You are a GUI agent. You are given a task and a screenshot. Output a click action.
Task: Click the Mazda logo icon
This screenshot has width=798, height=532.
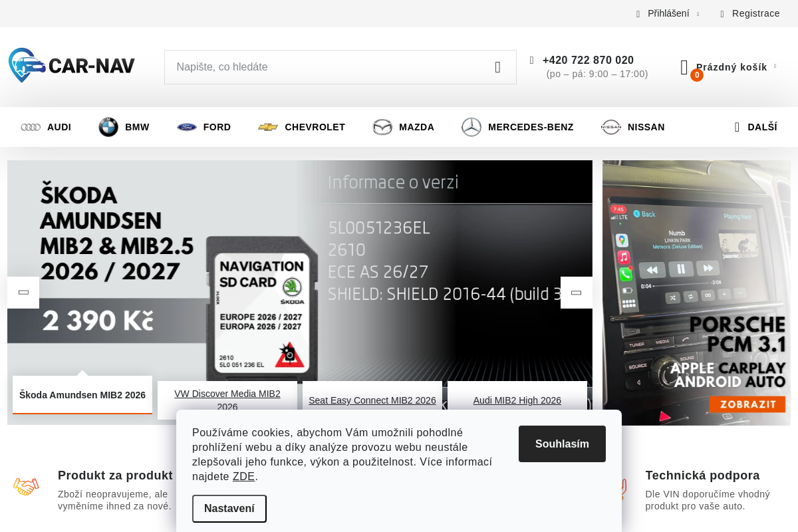click(382, 127)
